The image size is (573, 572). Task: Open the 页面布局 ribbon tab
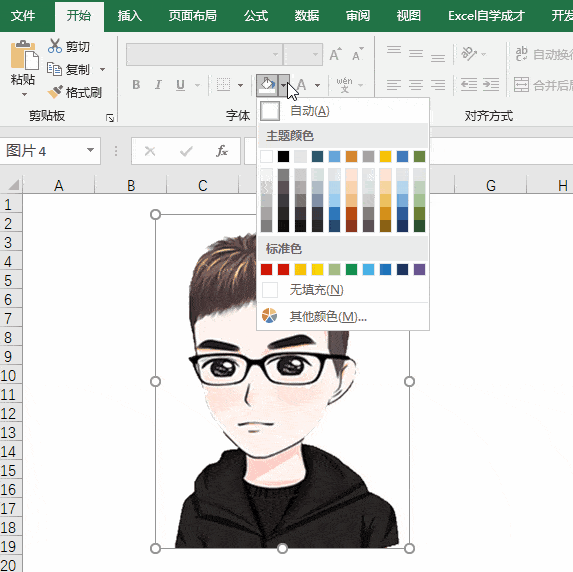(193, 16)
